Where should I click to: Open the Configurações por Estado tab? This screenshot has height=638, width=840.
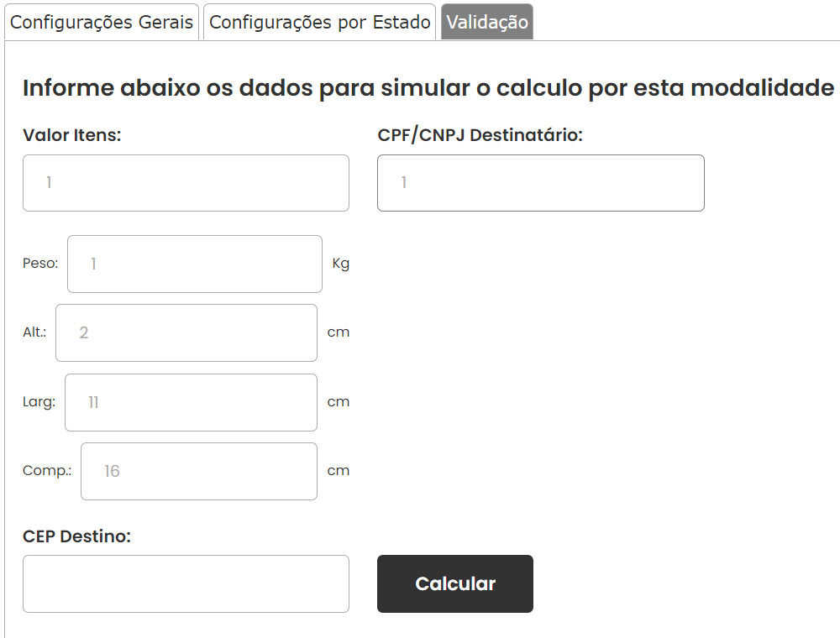(x=319, y=22)
